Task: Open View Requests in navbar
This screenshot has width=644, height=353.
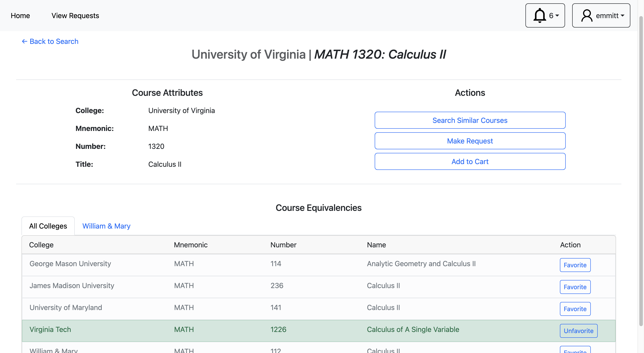Action: [75, 15]
